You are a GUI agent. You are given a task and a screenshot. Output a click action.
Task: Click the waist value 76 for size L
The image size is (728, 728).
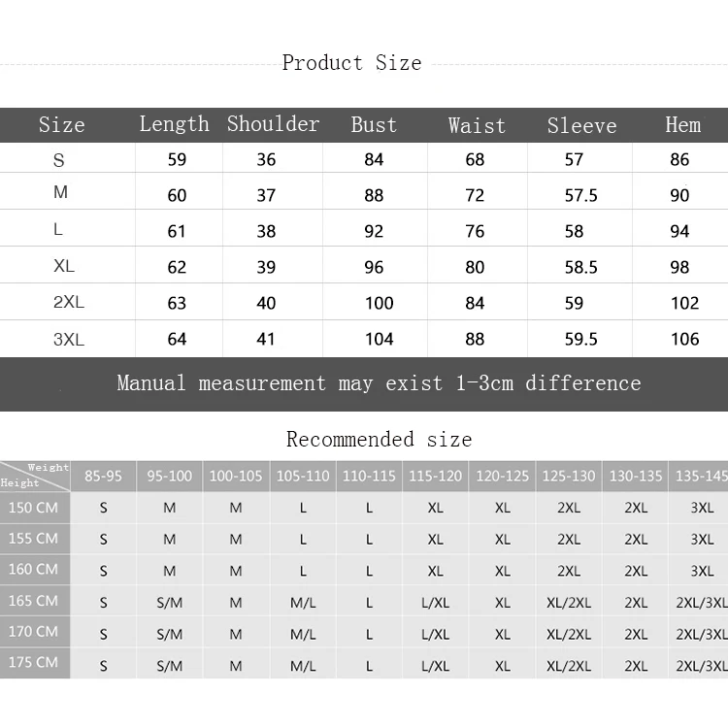point(475,231)
